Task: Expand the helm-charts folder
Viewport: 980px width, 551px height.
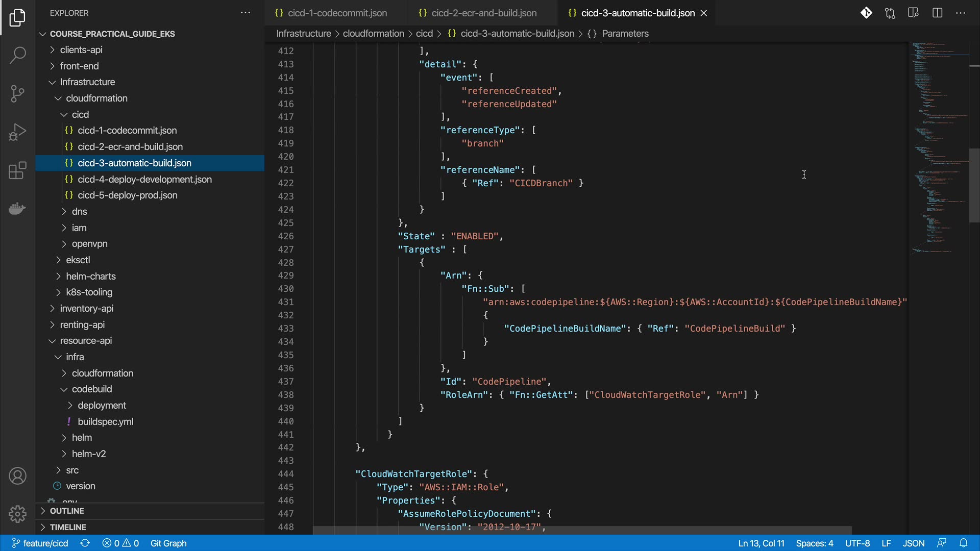Action: coord(90,276)
